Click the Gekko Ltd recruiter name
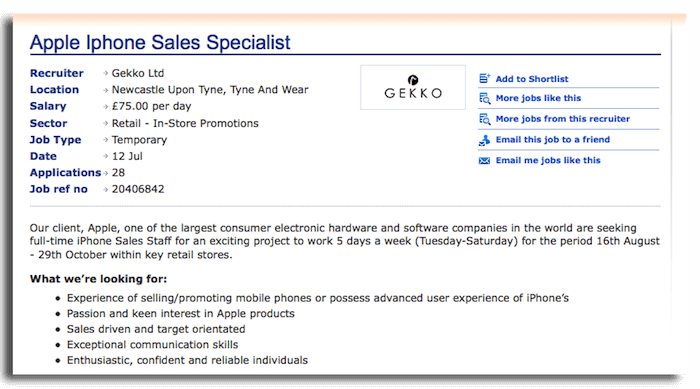700x389 pixels. click(138, 73)
